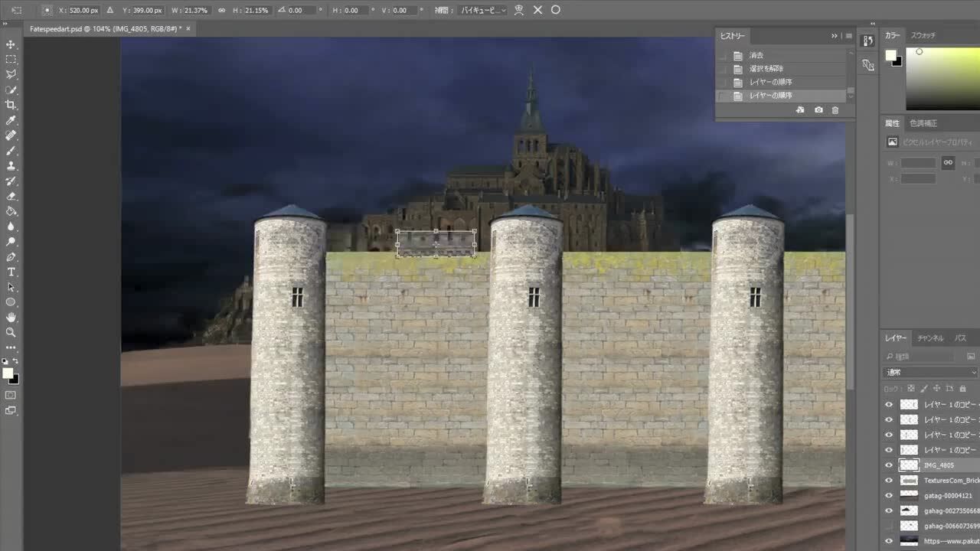Hide the gahag-0027350668 layer
The width and height of the screenshot is (980, 551).
click(889, 510)
